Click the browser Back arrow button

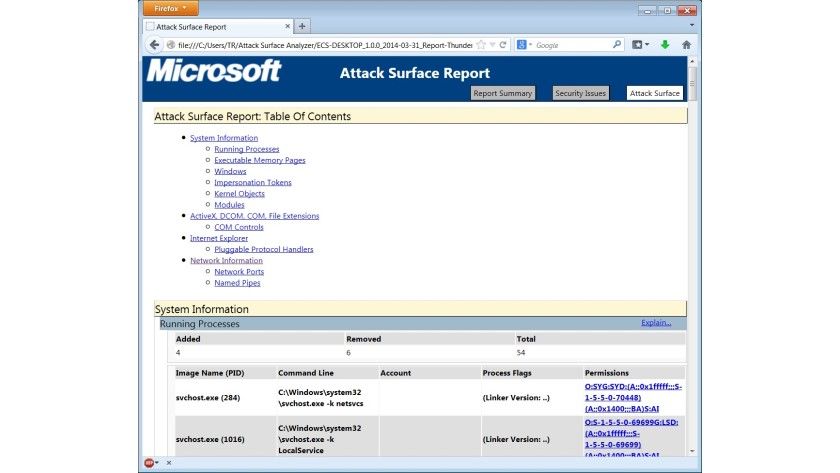point(154,45)
